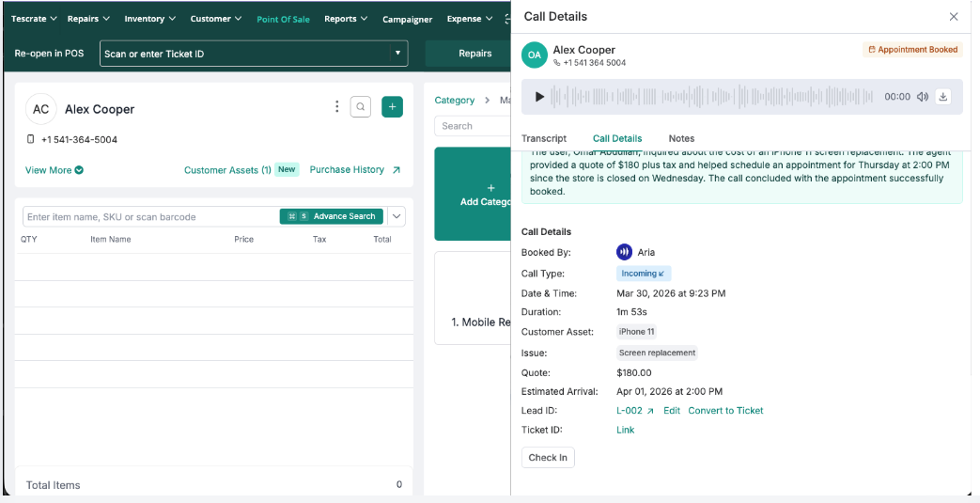Click the Check In button
Image resolution: width=980 pixels, height=503 pixels.
tap(548, 458)
